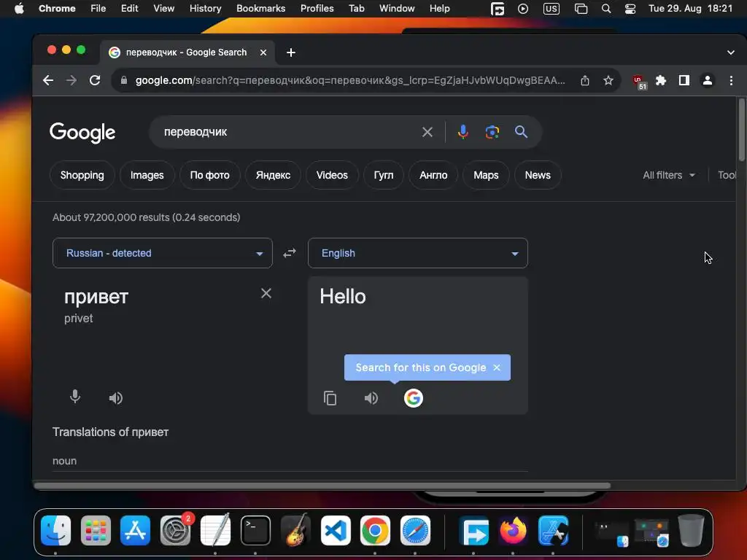The width and height of the screenshot is (747, 560).
Task: Select the Shopping filter chip
Action: [82, 175]
